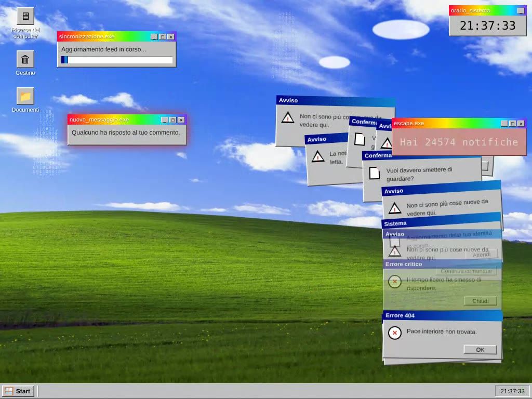Viewport: 532px width, 399px height.
Task: Click the Sistema dialog title bar
Action: 441,221
